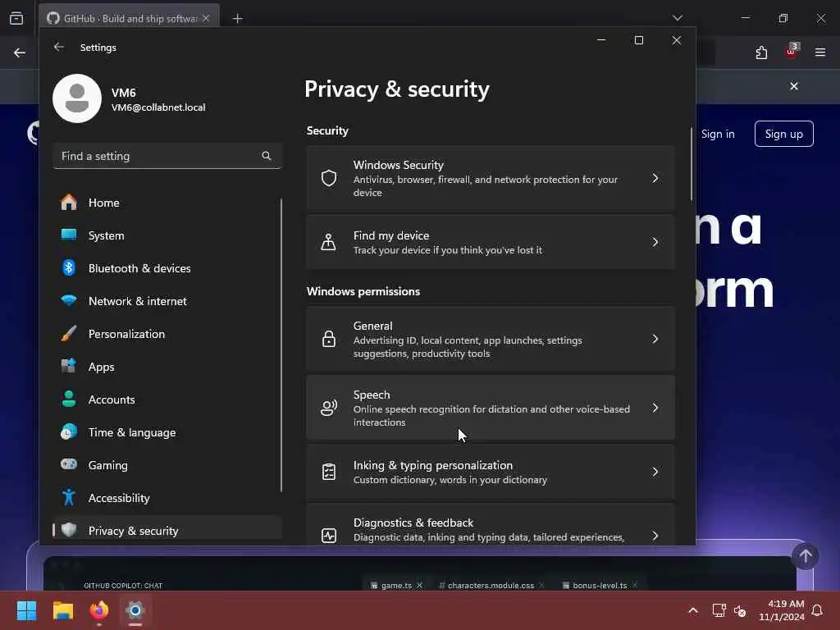Open Firefox from taskbar
This screenshot has height=630, width=840.
(99, 610)
